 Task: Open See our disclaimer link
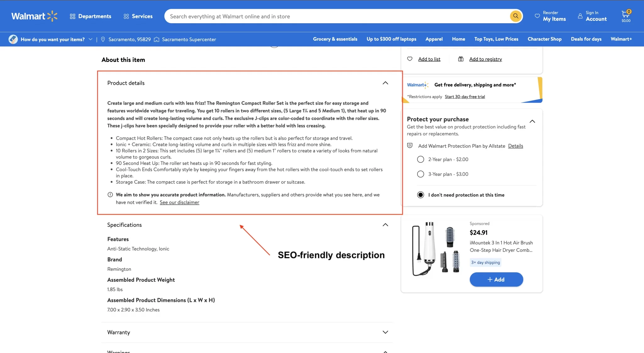pos(179,202)
